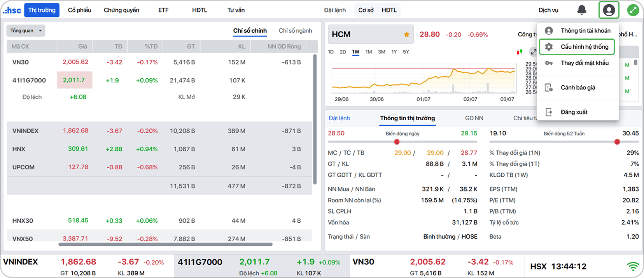Expand the Tổng quan dropdown
The height and width of the screenshot is (278, 644).
pyautogui.click(x=26, y=31)
